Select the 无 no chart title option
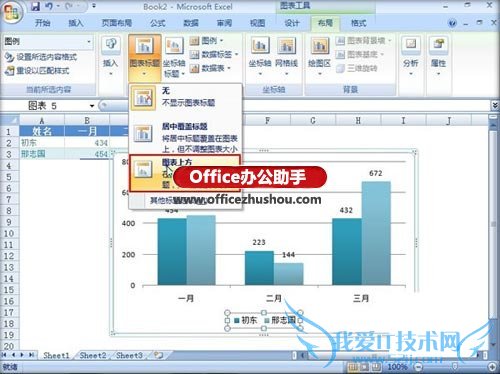The width and height of the screenshot is (500, 374). (x=185, y=97)
